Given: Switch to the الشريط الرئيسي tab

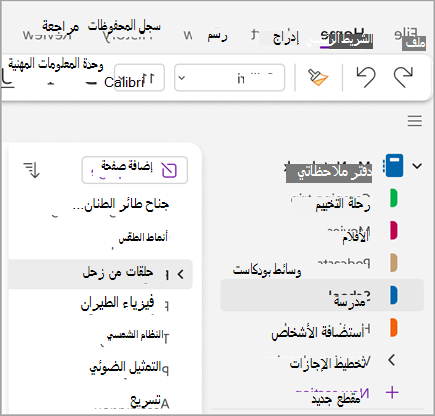Looking at the screenshot, I should [x=350, y=41].
